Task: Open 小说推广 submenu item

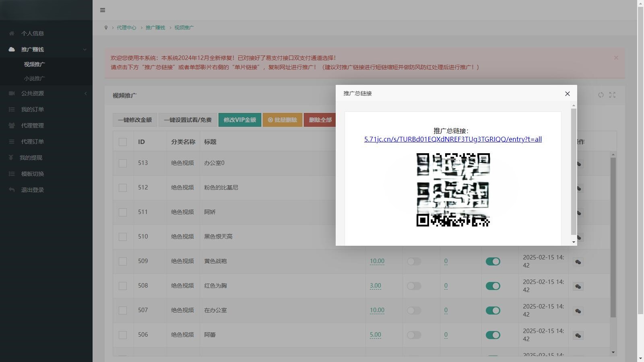Action: click(35, 78)
